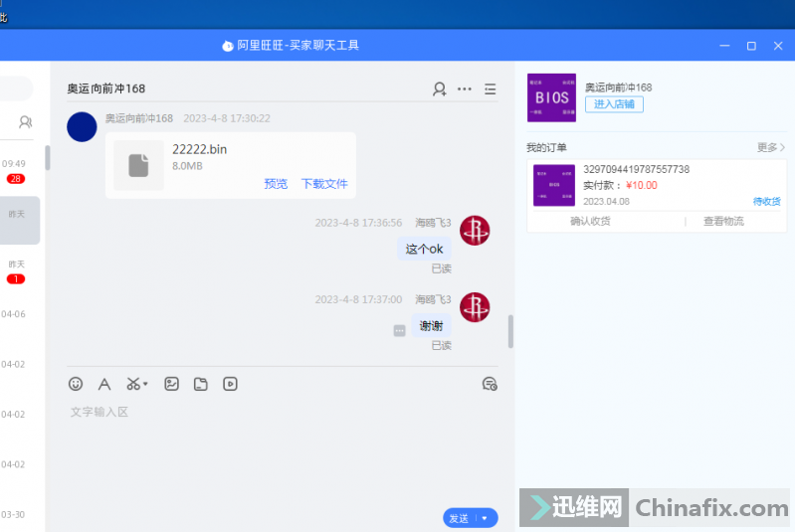Open the send image icon

pyautogui.click(x=172, y=384)
